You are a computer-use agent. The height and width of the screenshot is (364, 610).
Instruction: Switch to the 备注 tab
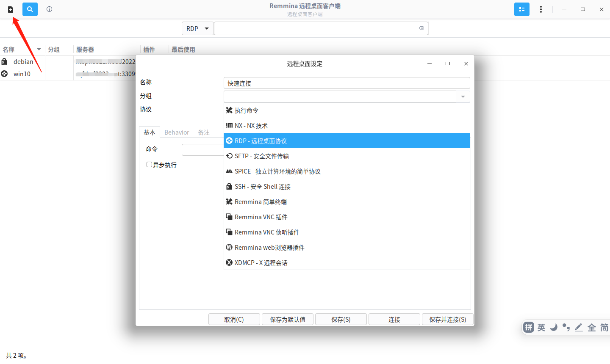(x=204, y=132)
